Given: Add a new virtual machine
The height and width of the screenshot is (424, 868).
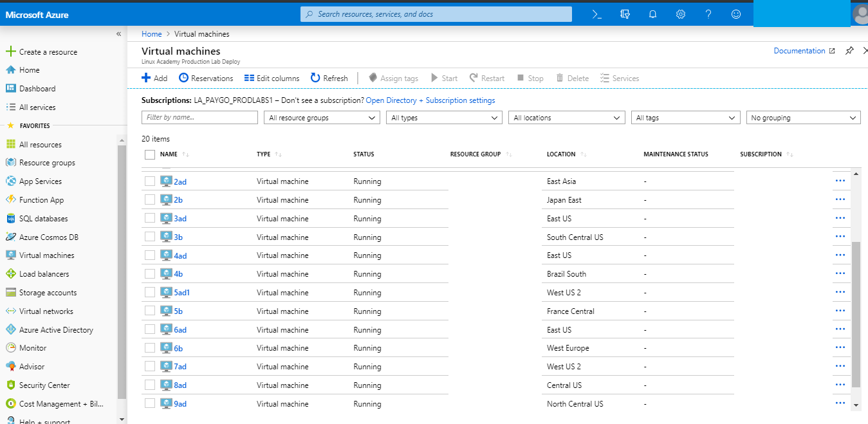Looking at the screenshot, I should [x=154, y=78].
